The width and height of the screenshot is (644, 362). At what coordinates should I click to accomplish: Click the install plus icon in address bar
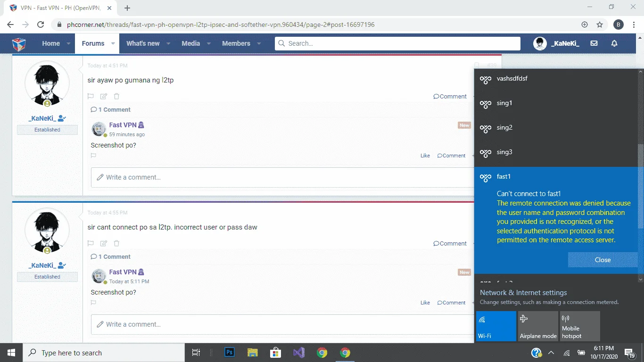pyautogui.click(x=585, y=25)
